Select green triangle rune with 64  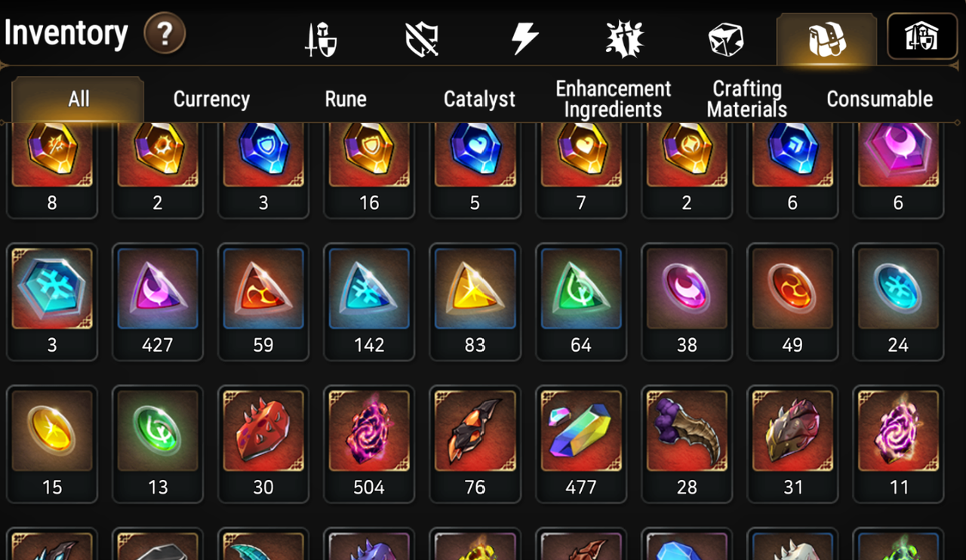581,302
